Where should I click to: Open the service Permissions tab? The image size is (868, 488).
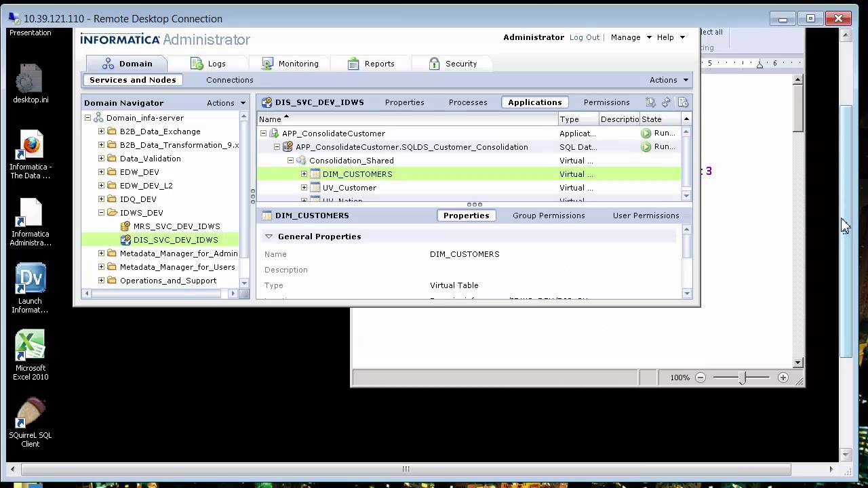pyautogui.click(x=606, y=102)
